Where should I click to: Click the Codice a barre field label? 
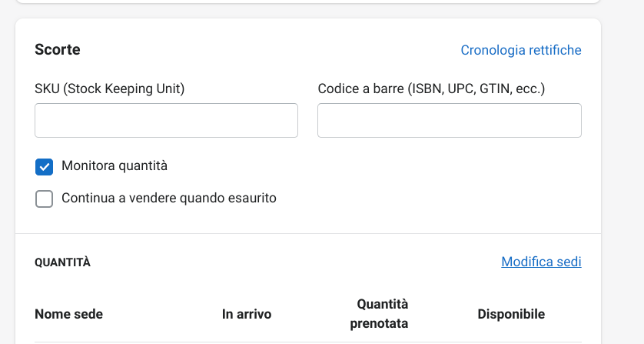click(431, 89)
